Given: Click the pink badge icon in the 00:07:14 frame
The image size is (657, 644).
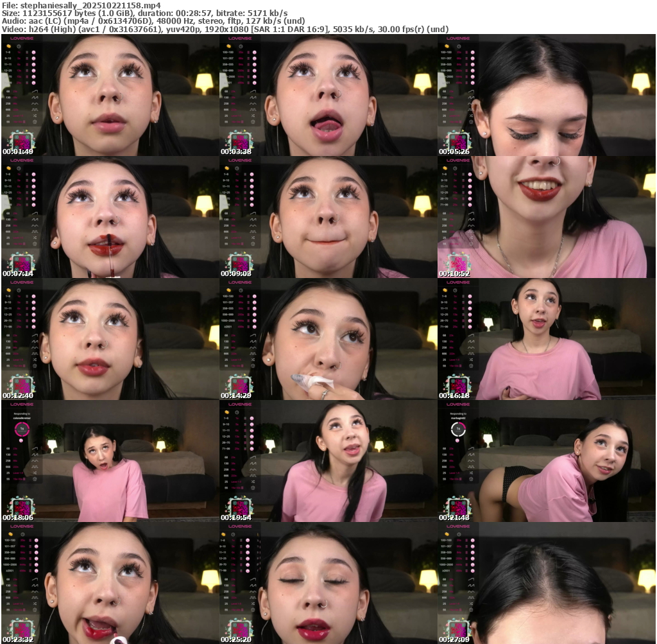Looking at the screenshot, I should [x=22, y=263].
